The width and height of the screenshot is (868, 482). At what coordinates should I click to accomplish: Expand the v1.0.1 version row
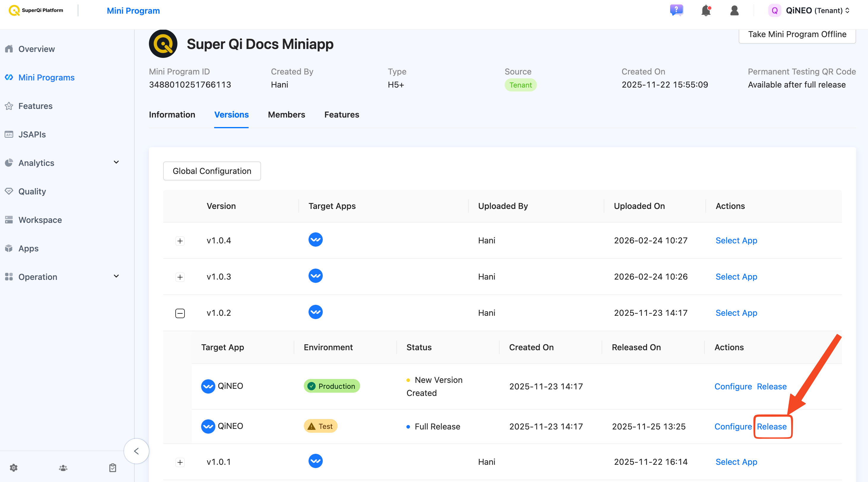tap(180, 462)
